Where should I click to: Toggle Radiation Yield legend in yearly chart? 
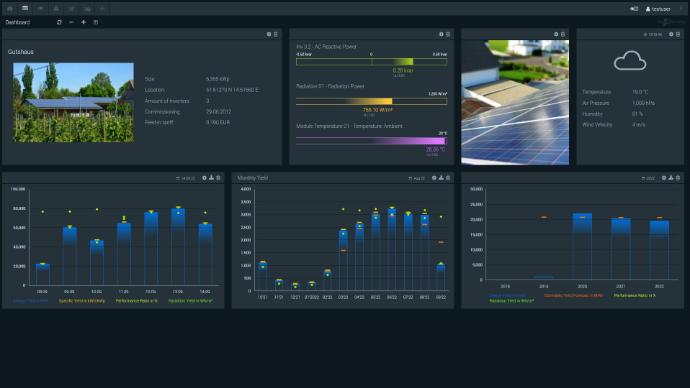511,301
